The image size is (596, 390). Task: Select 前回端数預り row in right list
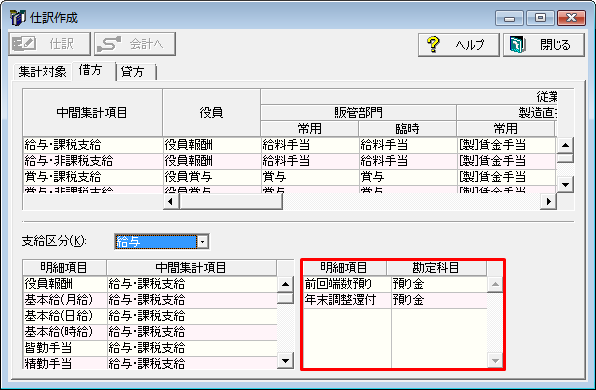tap(395, 284)
